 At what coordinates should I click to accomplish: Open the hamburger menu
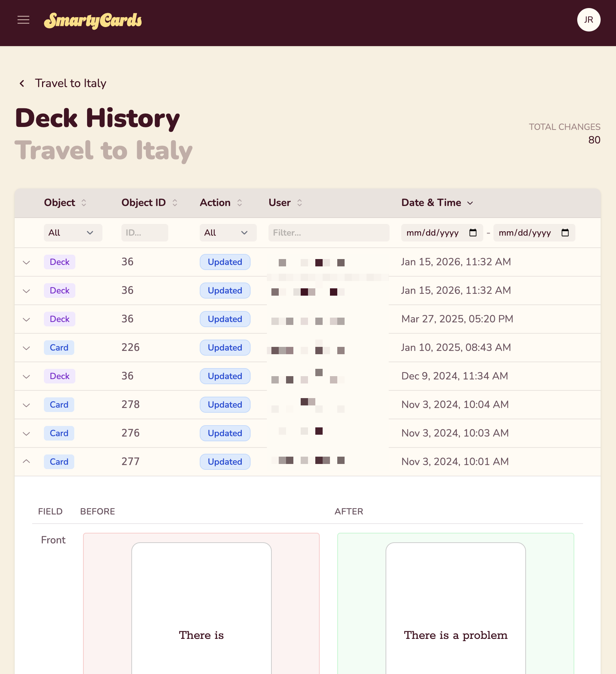click(23, 20)
